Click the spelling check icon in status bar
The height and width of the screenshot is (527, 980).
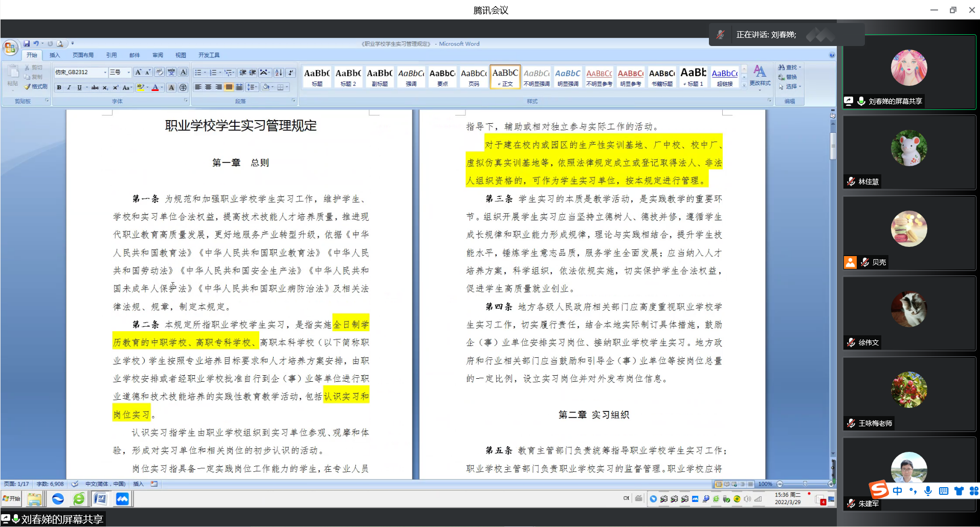(75, 484)
